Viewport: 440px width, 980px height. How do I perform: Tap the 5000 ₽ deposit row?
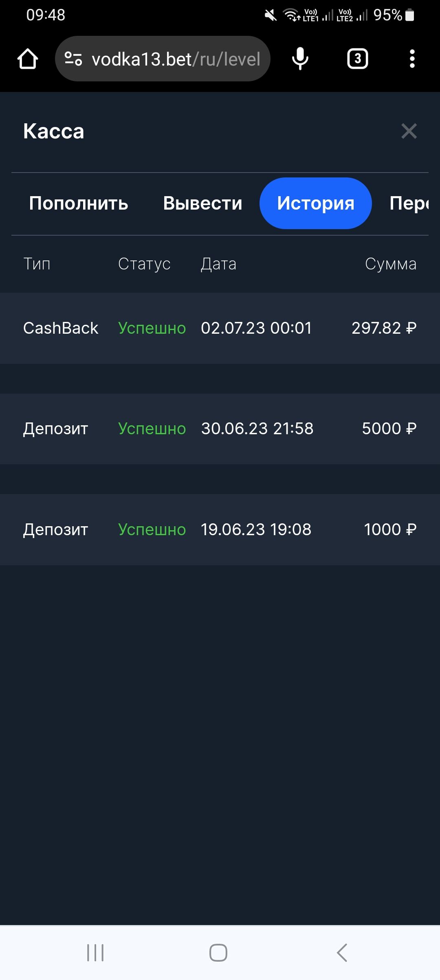tap(220, 429)
